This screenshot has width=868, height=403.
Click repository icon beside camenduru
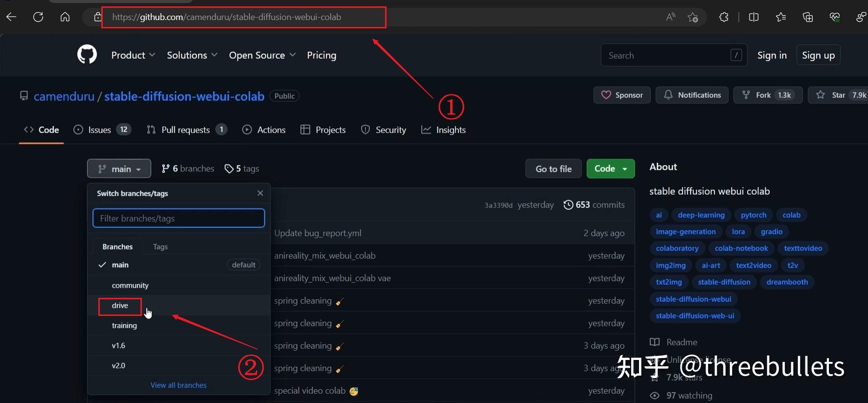[x=23, y=96]
